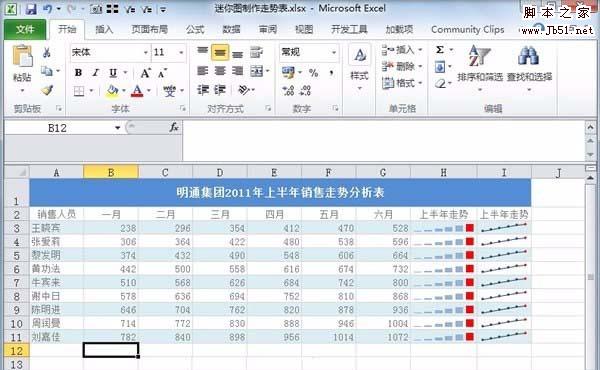
Task: Switch to 视图 View tab
Action: click(304, 29)
